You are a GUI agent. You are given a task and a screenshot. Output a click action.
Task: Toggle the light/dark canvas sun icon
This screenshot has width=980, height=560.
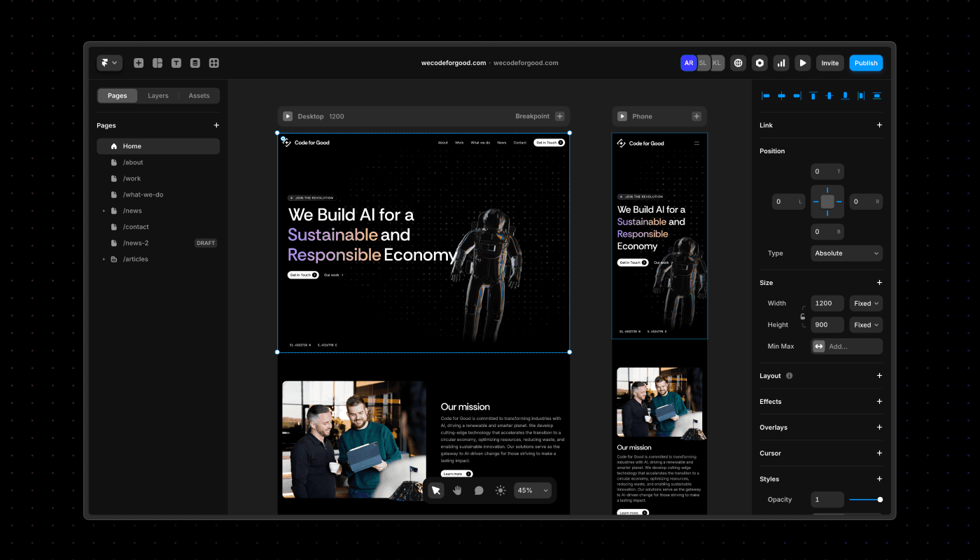click(500, 491)
